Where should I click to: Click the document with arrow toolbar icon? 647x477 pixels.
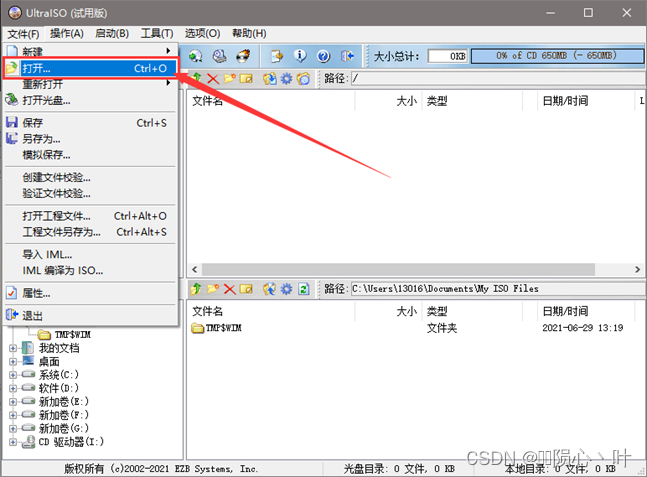coord(276,56)
